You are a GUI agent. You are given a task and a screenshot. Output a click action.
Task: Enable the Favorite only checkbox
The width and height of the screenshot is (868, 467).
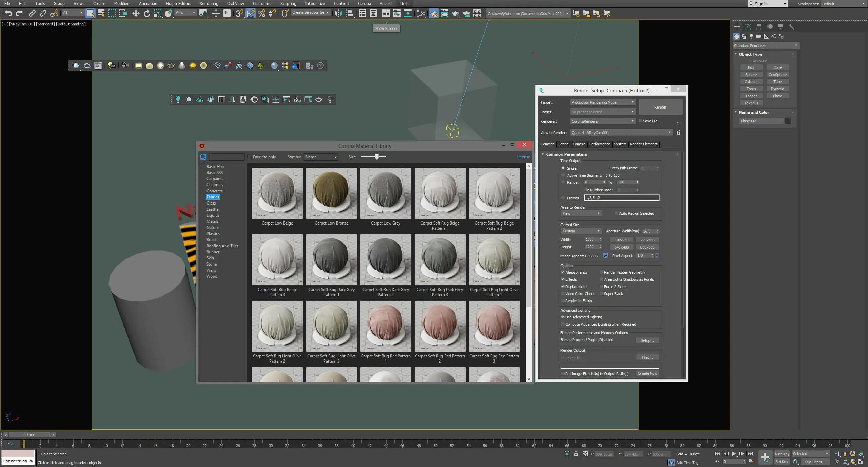[250, 157]
